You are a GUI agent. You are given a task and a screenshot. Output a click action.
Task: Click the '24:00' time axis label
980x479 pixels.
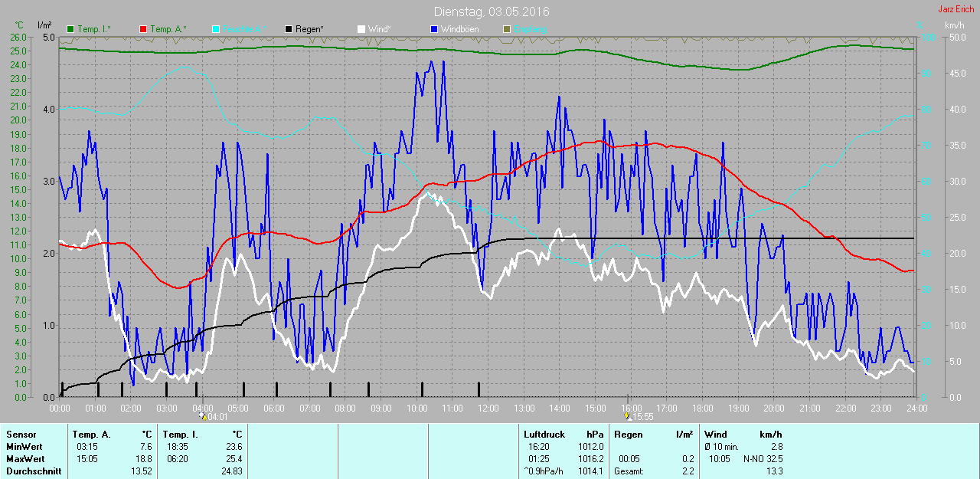[916, 408]
